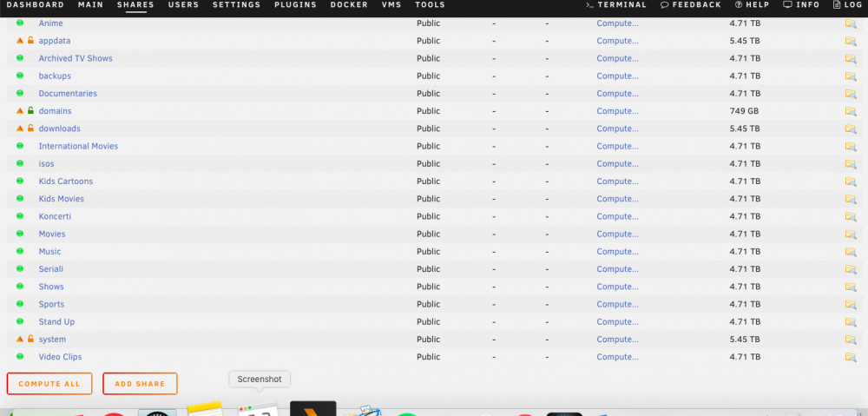The width and height of the screenshot is (868, 416).
Task: Click the orange lock icon beside system
Action: (30, 339)
